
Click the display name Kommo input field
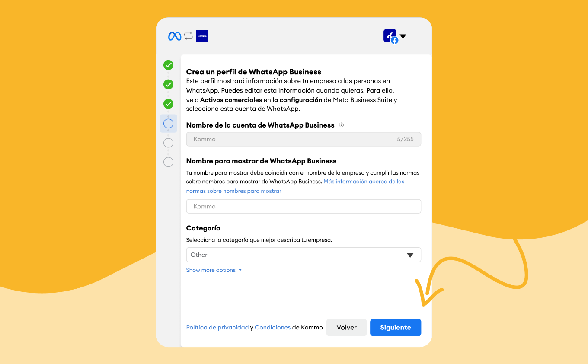pyautogui.click(x=304, y=206)
